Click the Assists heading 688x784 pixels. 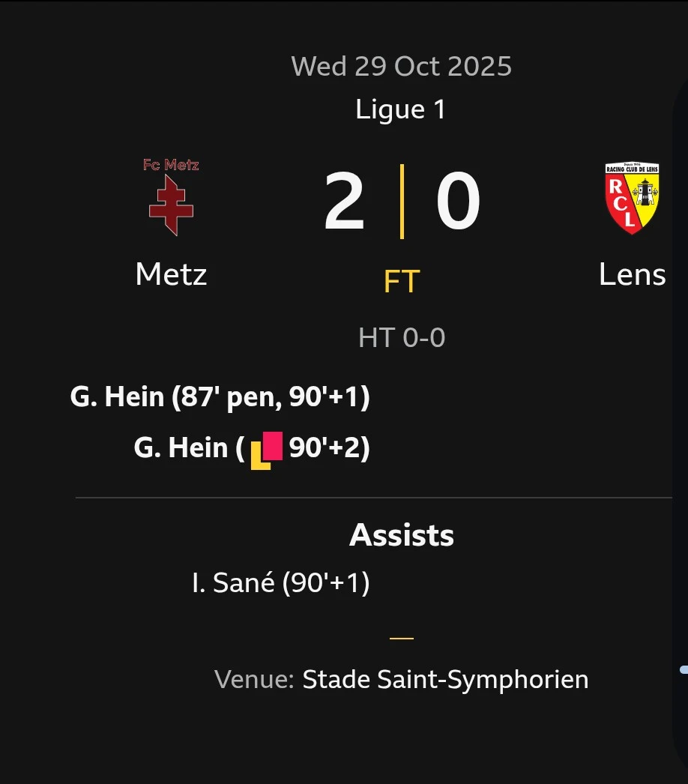pos(401,535)
